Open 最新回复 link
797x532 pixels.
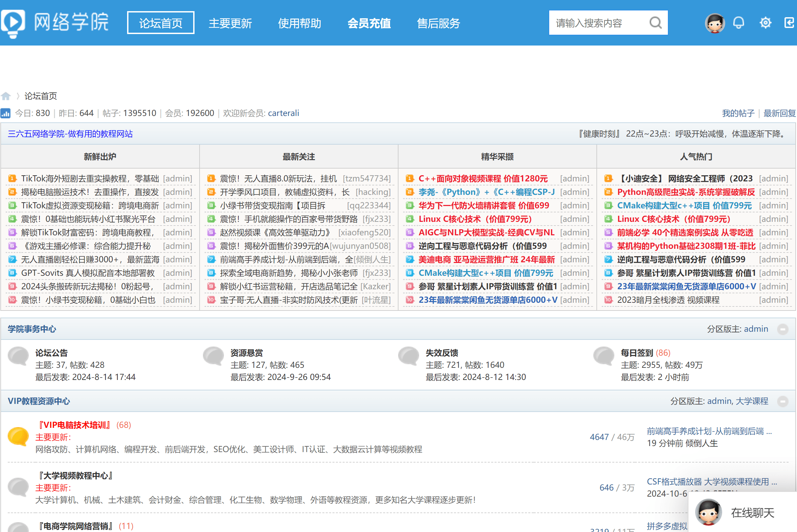[779, 113]
